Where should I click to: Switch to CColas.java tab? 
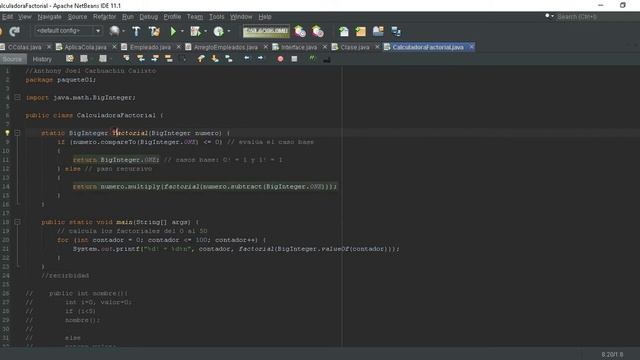(24, 47)
